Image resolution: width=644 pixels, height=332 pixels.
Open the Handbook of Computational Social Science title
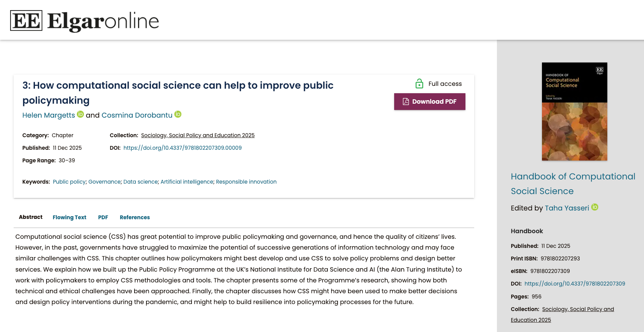click(573, 184)
